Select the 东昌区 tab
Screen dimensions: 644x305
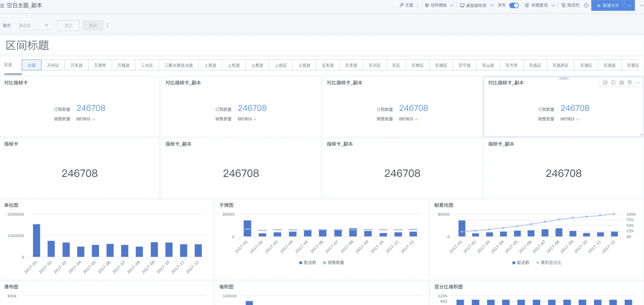[535, 65]
